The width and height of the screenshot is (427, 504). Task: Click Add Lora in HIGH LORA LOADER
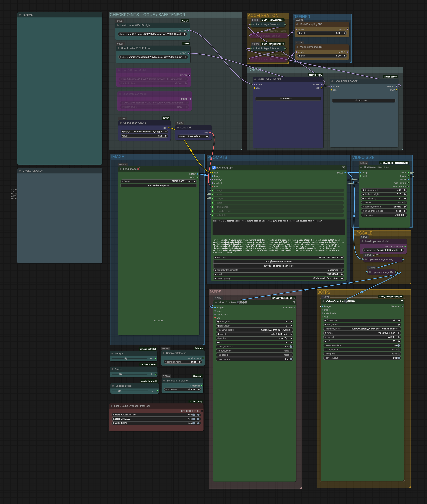point(288,99)
